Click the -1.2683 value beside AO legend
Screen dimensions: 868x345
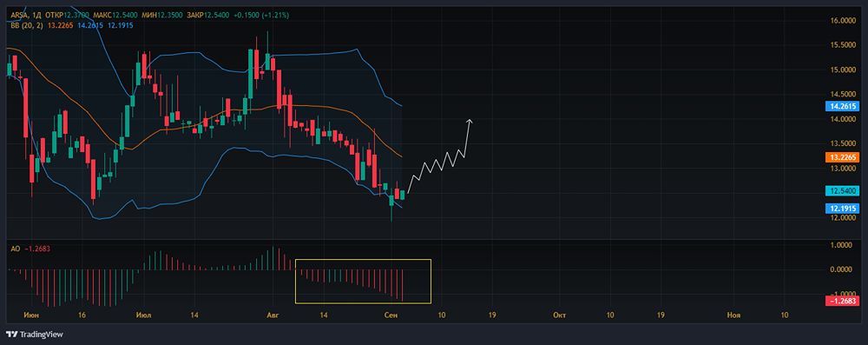(x=37, y=249)
